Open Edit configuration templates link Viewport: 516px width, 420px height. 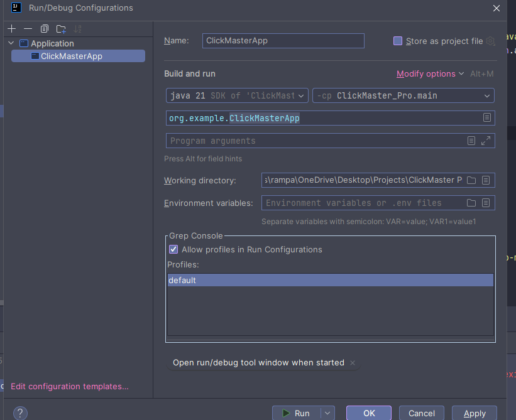click(70, 387)
